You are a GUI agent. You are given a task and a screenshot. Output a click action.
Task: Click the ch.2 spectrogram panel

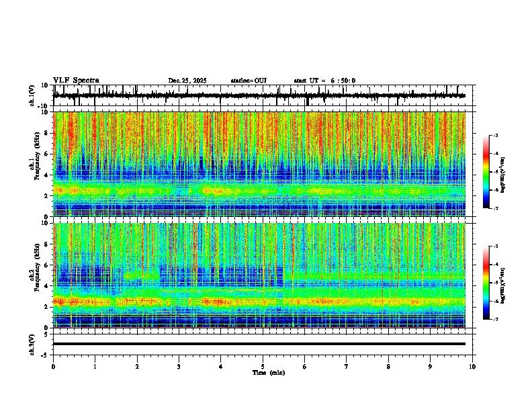tap(259, 275)
